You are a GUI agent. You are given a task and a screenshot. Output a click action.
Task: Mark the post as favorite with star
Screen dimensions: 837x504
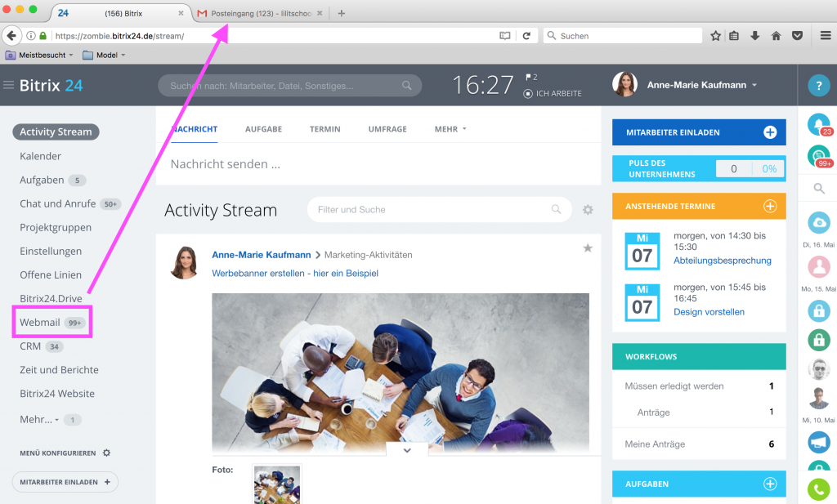tap(588, 248)
